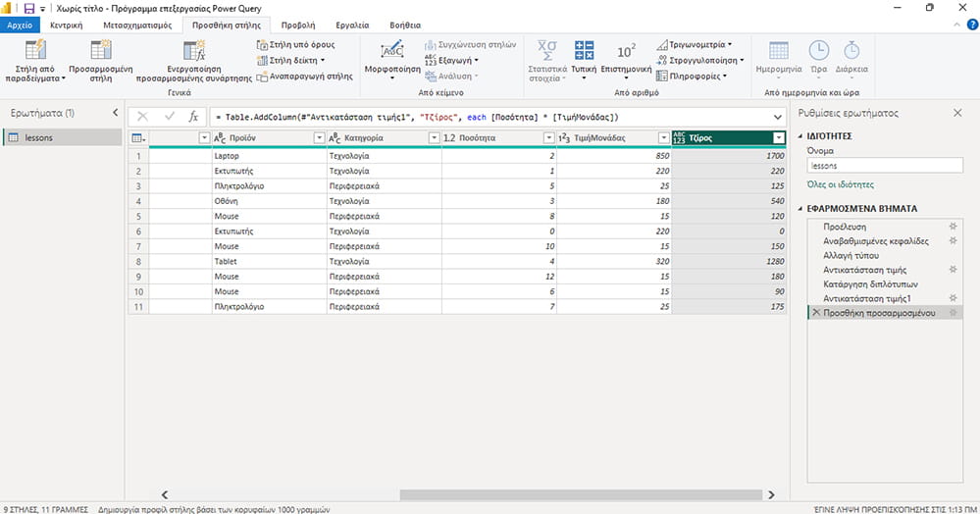Select cell Laptop in row 1
This screenshot has width=980, height=514.
point(269,156)
